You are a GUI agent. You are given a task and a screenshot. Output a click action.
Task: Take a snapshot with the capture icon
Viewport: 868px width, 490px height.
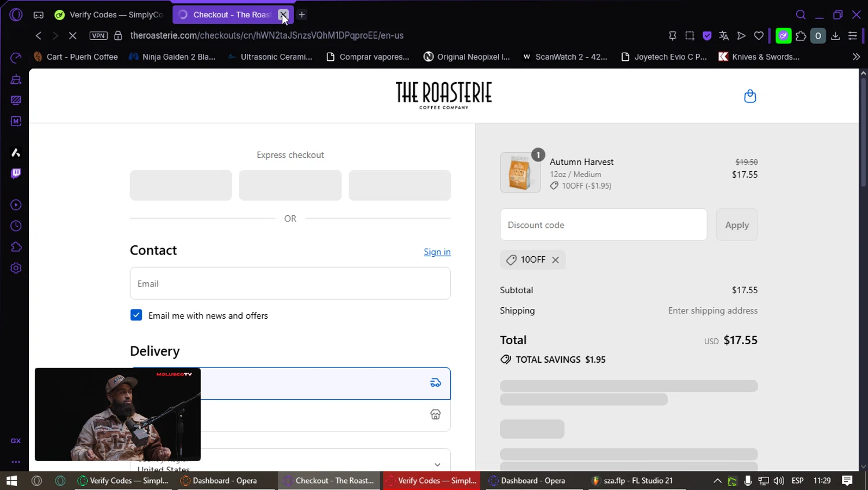pyautogui.click(x=690, y=36)
